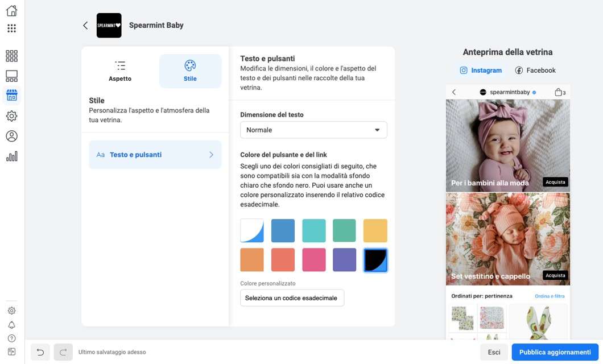
Task: Click the Home icon in left sidebar
Action: [11, 10]
